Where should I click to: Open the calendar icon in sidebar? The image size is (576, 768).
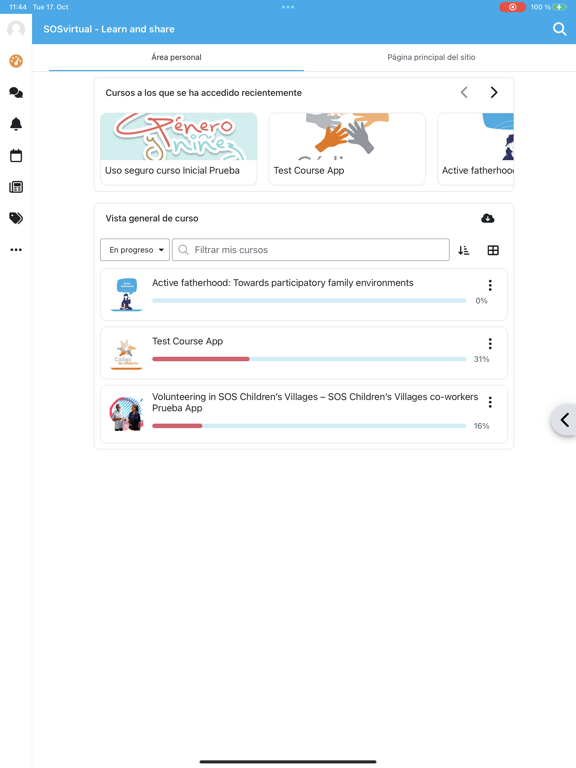pos(16,155)
